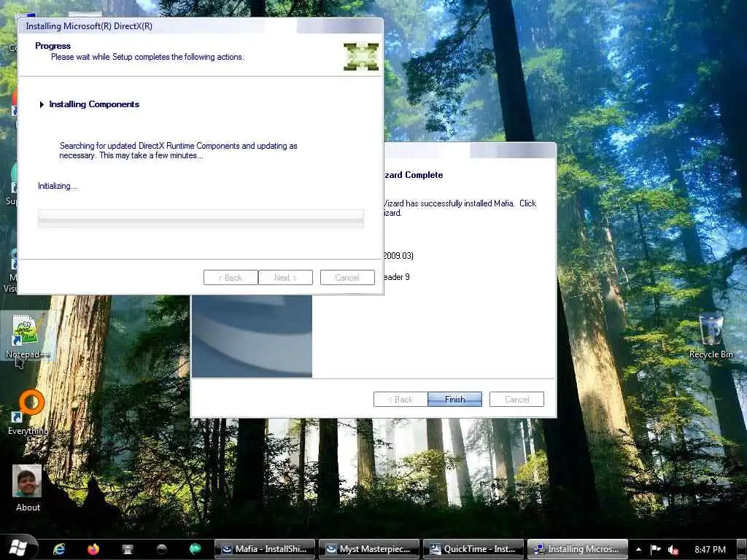Click the DirectX logo in the setup header
Viewport: 747px width, 560px height.
pos(361,57)
